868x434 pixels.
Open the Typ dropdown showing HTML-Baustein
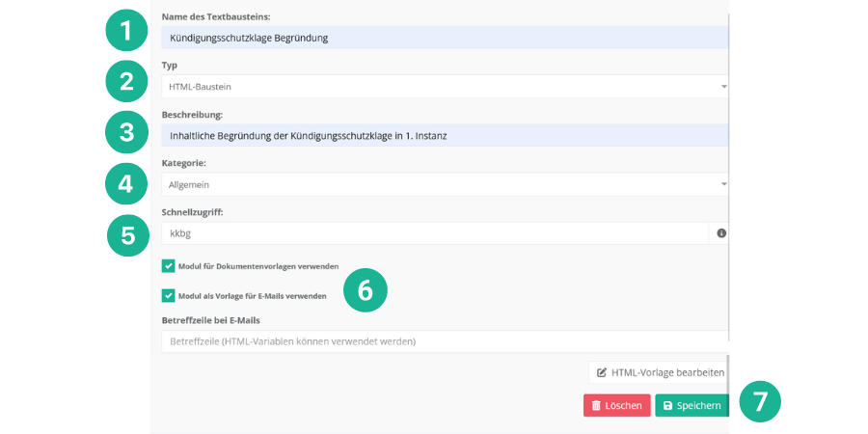(444, 87)
